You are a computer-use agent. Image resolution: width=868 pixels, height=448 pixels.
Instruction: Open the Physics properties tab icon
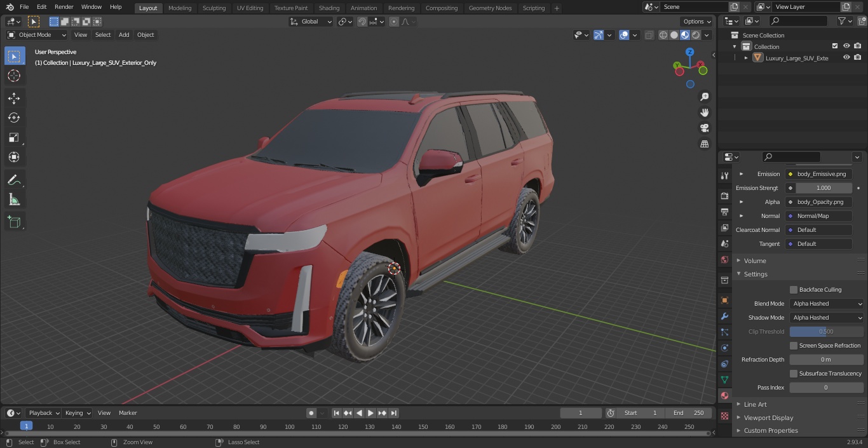(x=724, y=348)
